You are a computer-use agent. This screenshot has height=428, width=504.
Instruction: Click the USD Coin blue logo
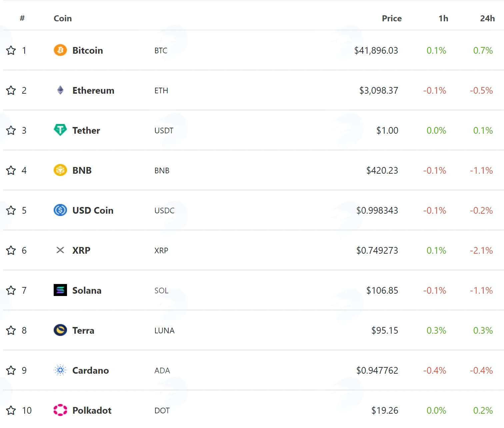click(60, 210)
